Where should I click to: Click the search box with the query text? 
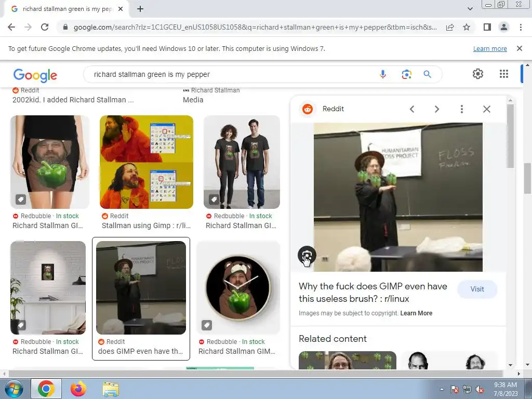click(231, 74)
